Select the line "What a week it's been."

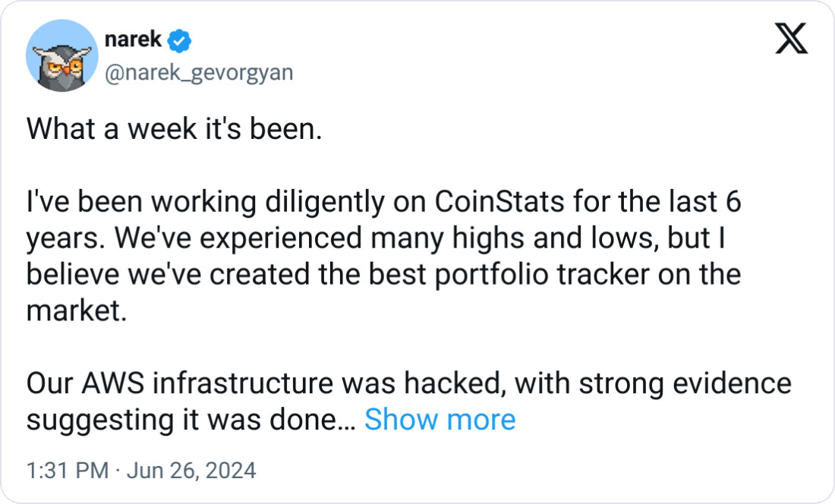(174, 129)
